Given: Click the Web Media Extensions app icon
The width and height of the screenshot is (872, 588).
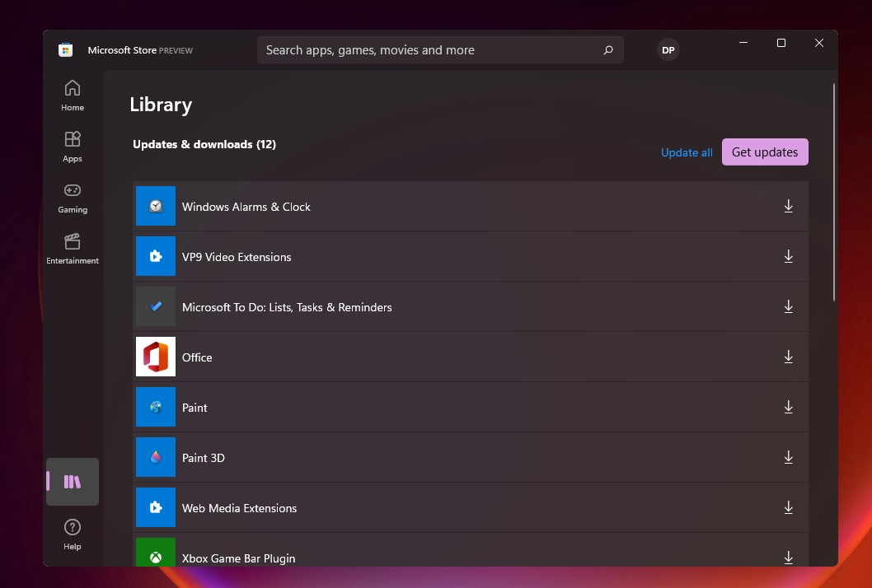Looking at the screenshot, I should tap(156, 507).
